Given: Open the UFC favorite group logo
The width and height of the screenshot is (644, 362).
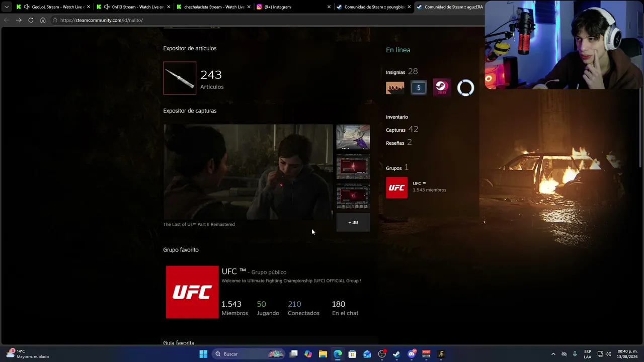Looking at the screenshot, I should [x=192, y=292].
